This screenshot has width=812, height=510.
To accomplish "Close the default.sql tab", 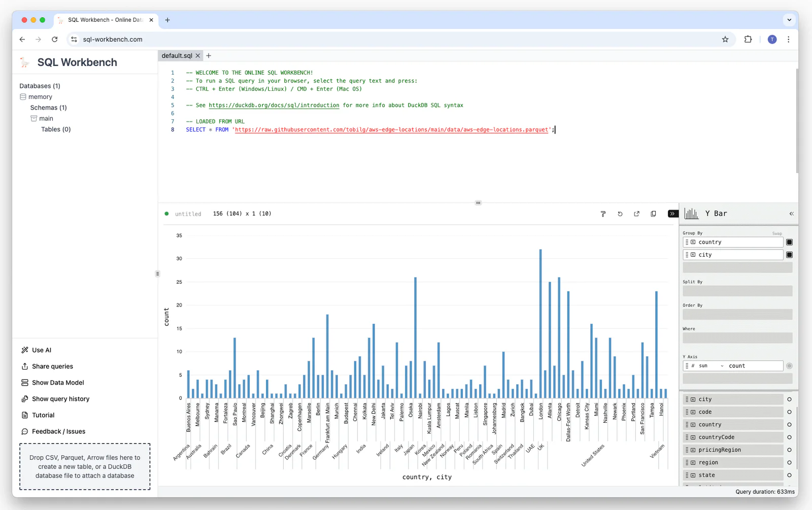I will pos(198,56).
